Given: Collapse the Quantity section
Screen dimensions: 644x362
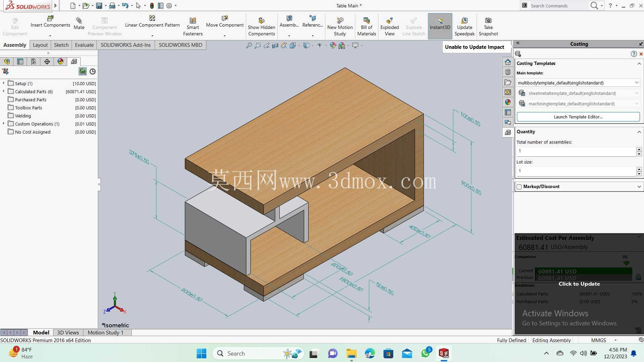Looking at the screenshot, I should point(639,132).
